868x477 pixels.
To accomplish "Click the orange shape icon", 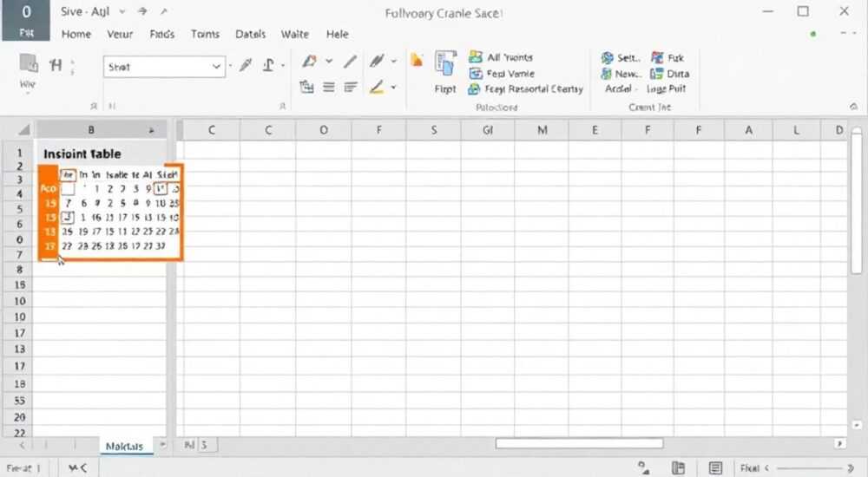I will click(417, 60).
